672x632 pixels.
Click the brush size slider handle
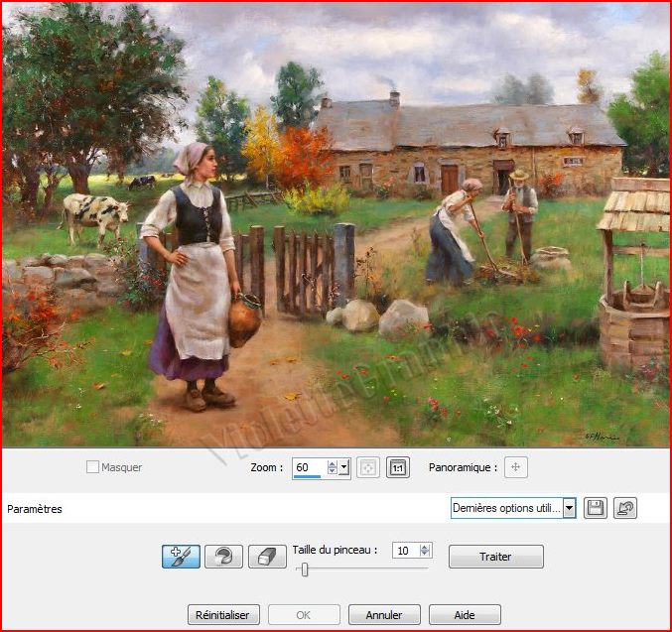coord(305,569)
